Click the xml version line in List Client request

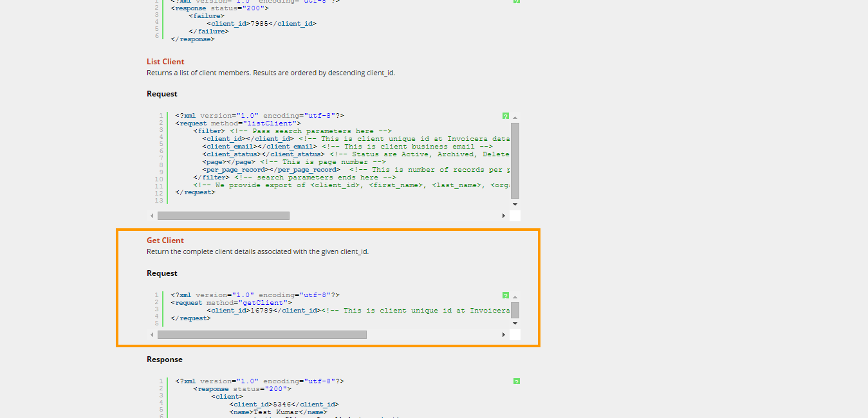tap(259, 116)
